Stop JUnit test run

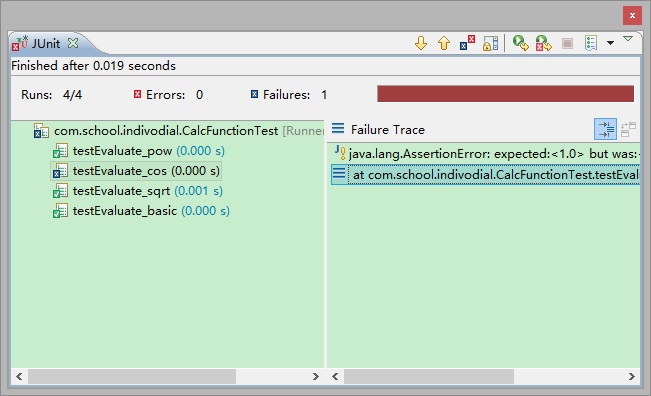[567, 43]
